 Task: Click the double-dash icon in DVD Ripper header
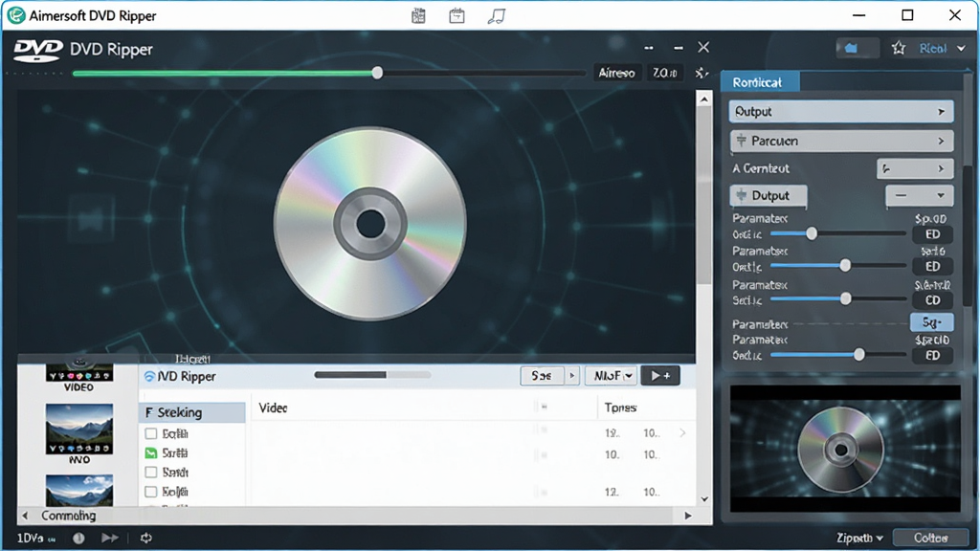click(649, 48)
